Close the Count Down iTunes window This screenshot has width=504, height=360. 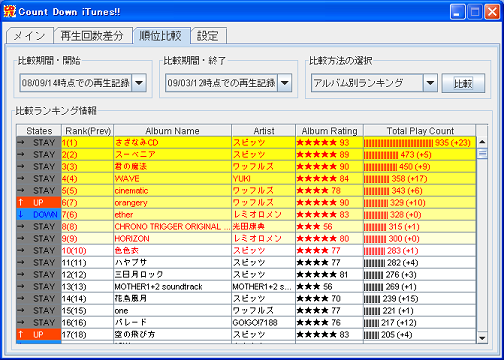tap(492, 12)
